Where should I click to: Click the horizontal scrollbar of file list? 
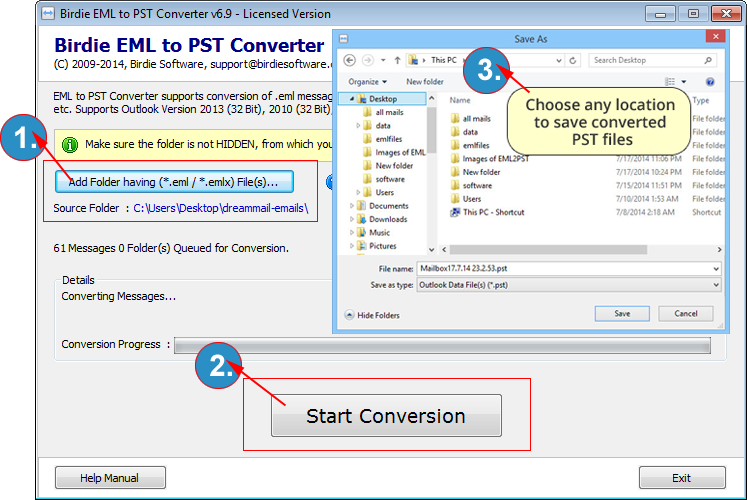(548, 250)
